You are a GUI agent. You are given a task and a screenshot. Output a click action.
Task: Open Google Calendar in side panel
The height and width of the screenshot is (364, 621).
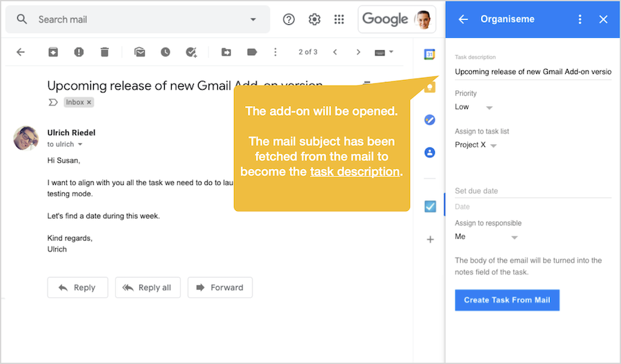click(429, 54)
